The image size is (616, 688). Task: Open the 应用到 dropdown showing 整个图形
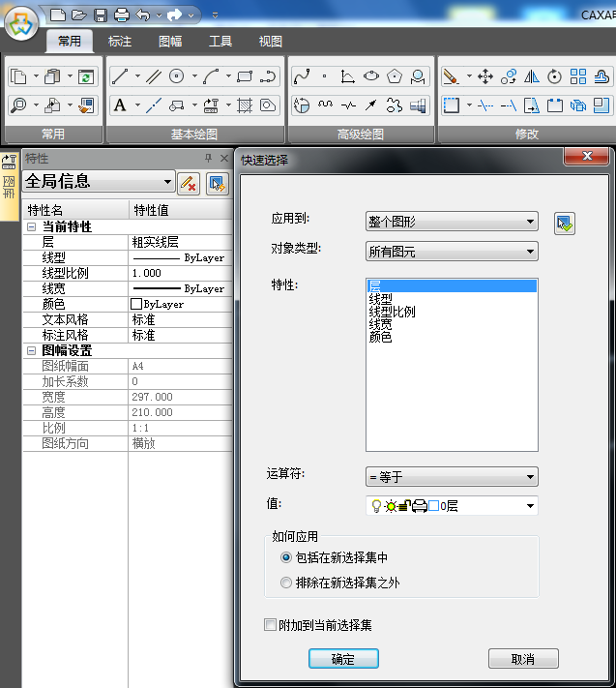[451, 222]
